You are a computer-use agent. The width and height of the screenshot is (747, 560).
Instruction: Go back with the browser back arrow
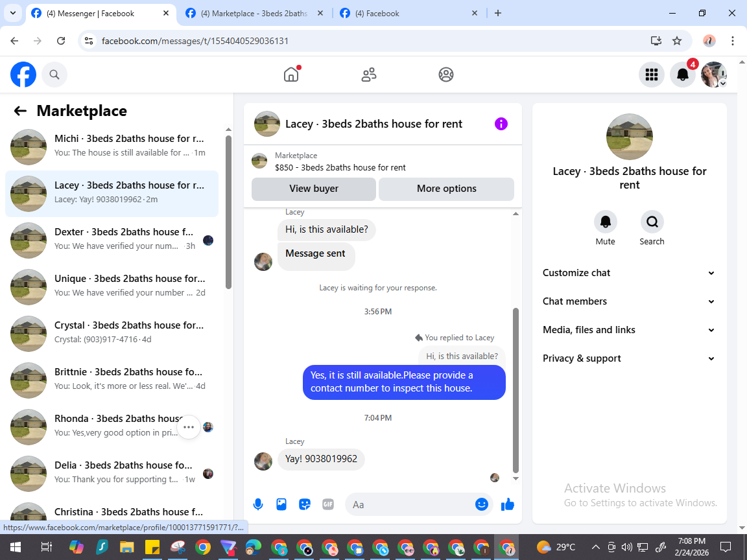click(14, 41)
